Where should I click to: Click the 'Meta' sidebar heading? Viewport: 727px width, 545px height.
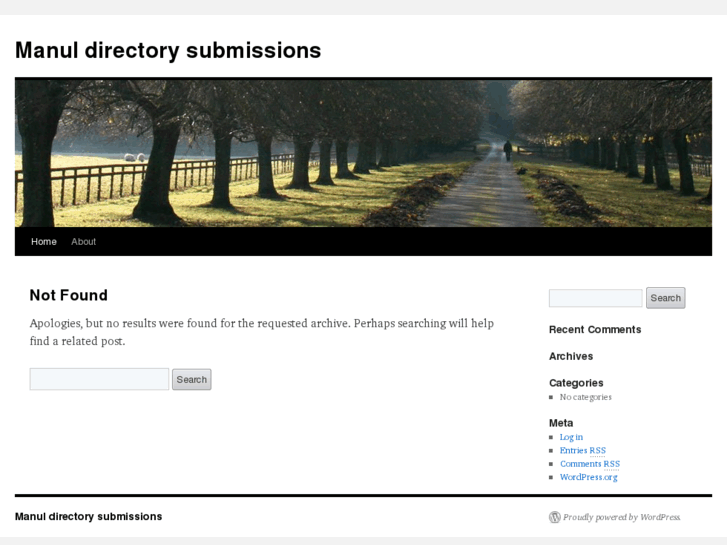[561, 423]
